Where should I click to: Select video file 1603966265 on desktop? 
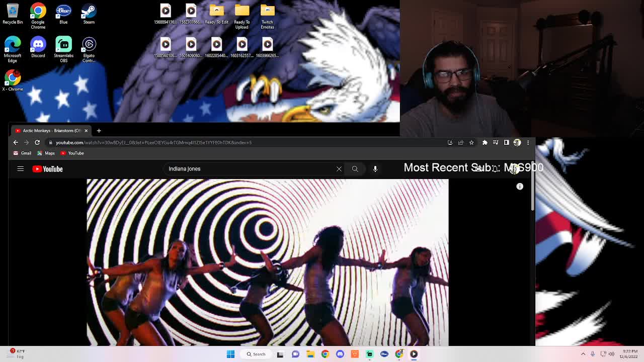pos(267,47)
